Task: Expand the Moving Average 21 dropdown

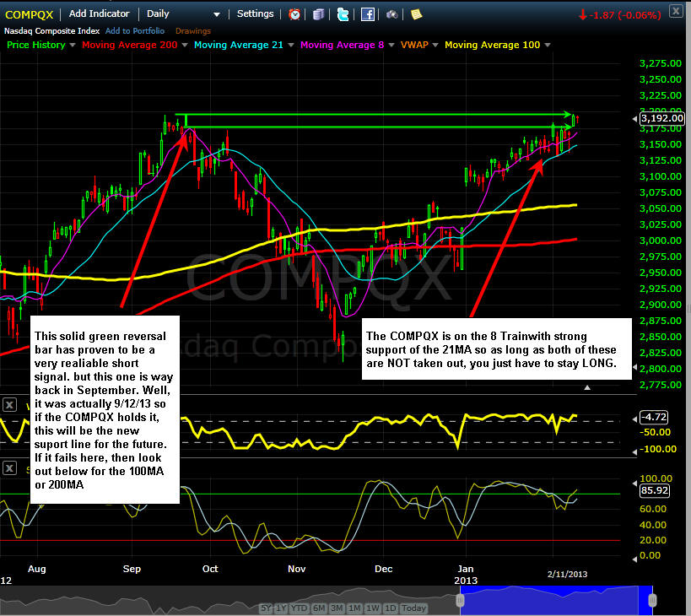Action: click(x=291, y=45)
